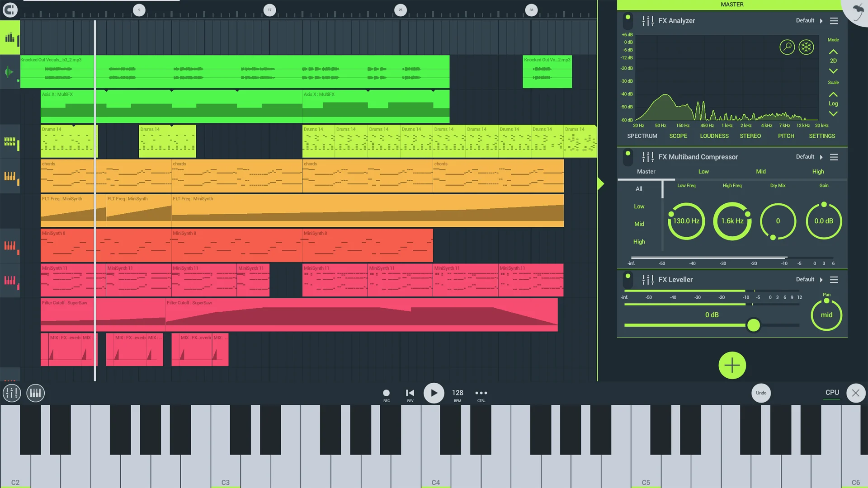Select LOUDNESS tab in FX Analyzer
The height and width of the screenshot is (488, 868).
click(714, 136)
